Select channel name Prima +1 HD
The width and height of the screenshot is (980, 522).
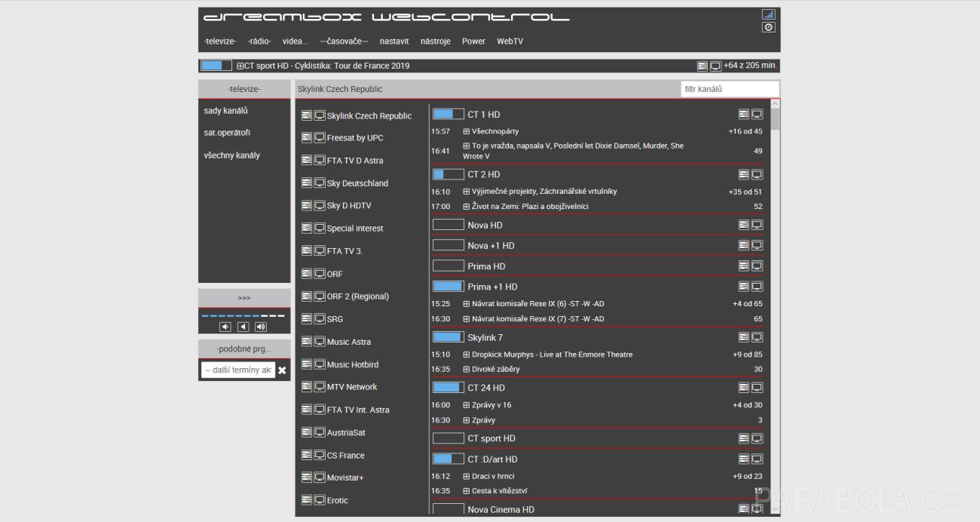492,287
